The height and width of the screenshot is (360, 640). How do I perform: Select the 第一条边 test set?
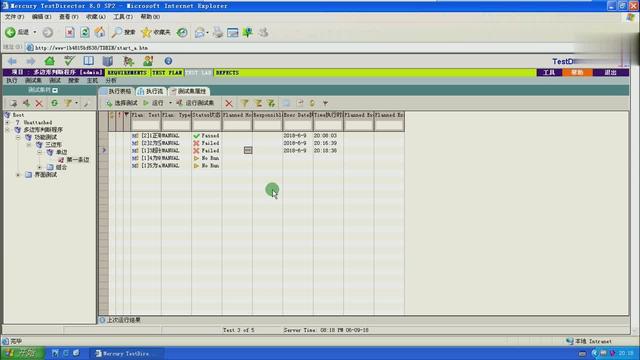(x=78, y=160)
